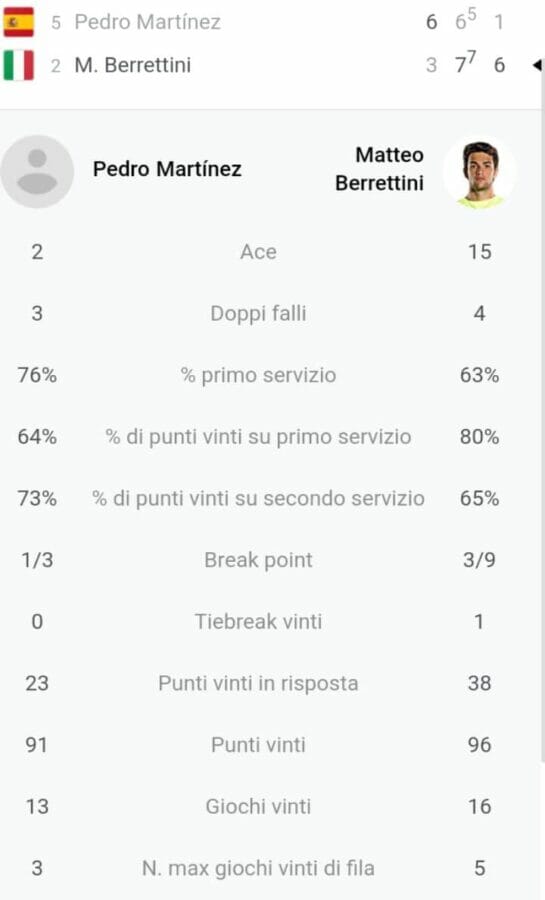Open Matteo Berrettini profile photo
Screen dimensions: 545x900
[480, 171]
